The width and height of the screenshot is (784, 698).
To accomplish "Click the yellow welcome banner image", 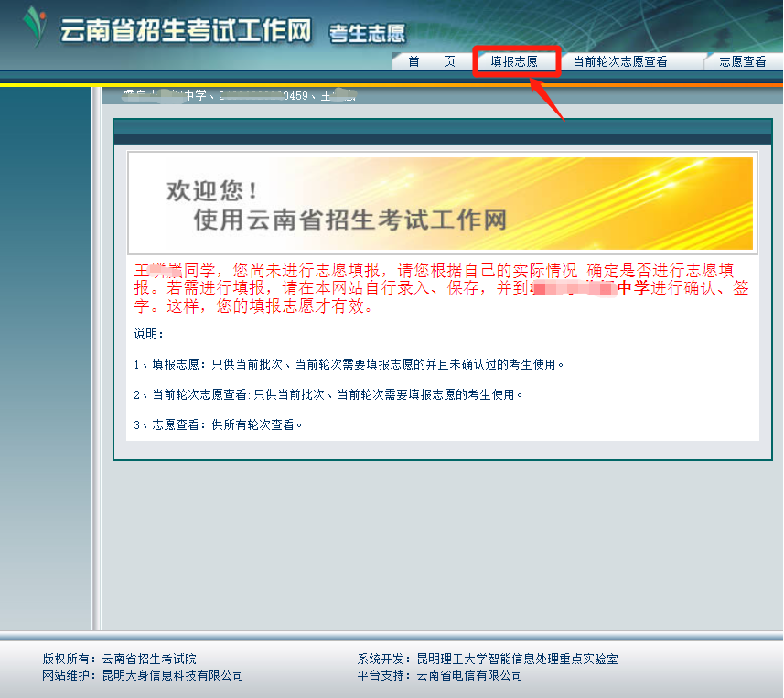I will (441, 203).
